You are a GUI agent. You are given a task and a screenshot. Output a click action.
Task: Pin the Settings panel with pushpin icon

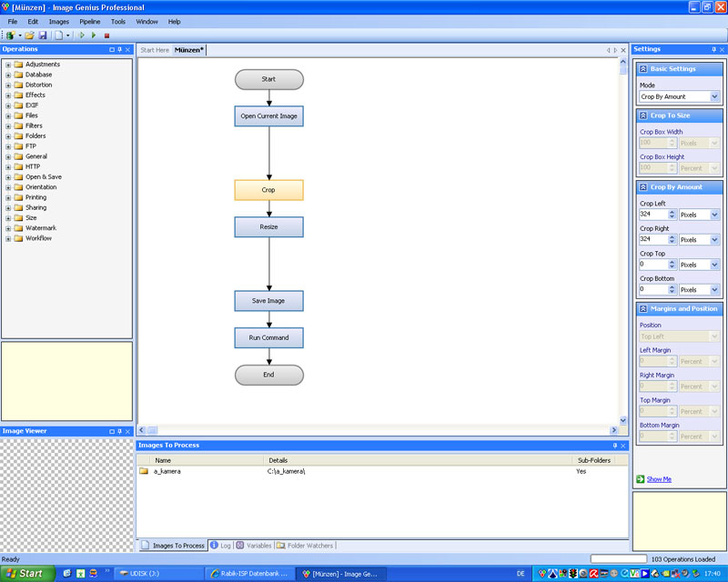[x=713, y=49]
